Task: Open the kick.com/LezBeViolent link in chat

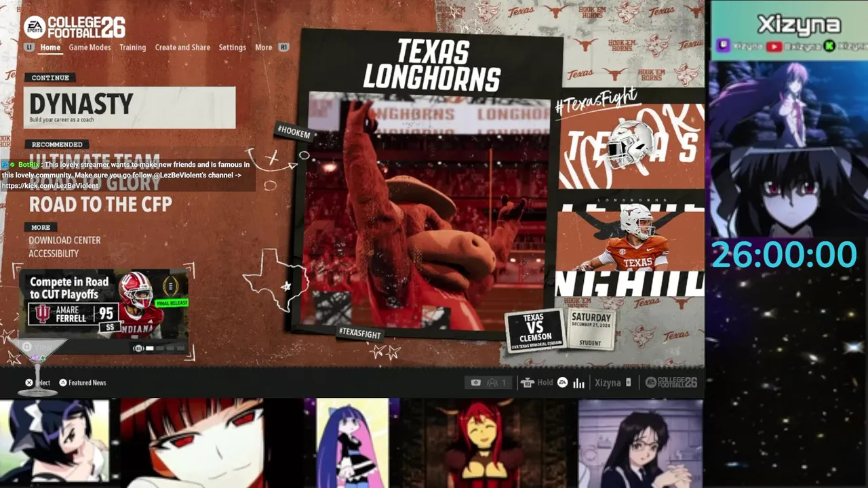Action: 50,186
